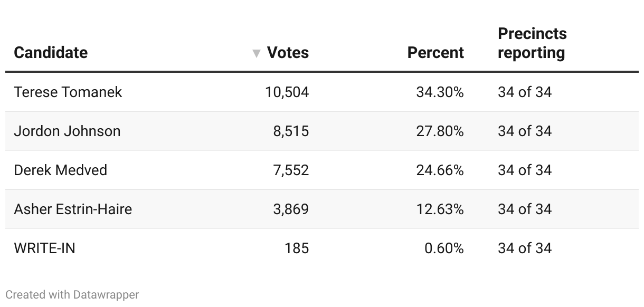Select the Asher Estrin-Haire candidate name

[x=73, y=209]
